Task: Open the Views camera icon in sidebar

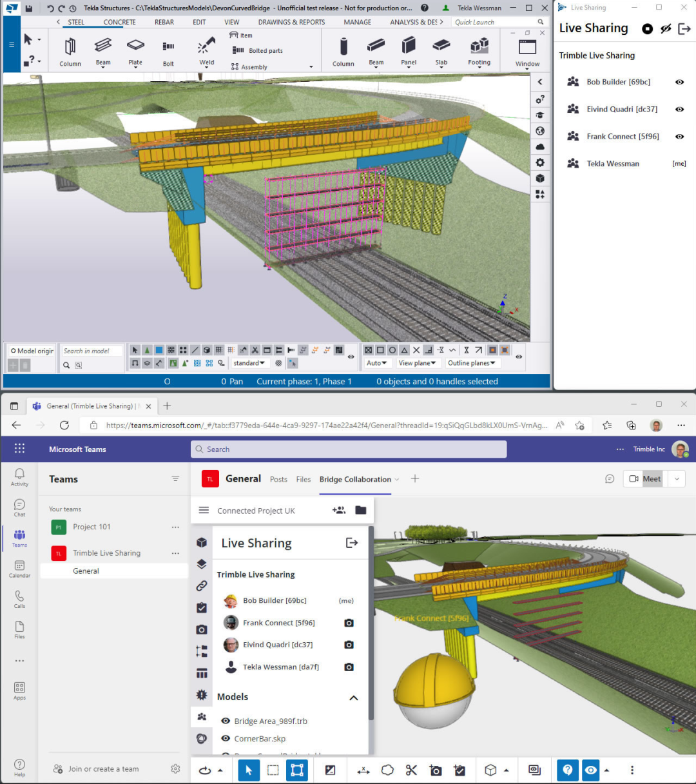Action: tap(202, 629)
